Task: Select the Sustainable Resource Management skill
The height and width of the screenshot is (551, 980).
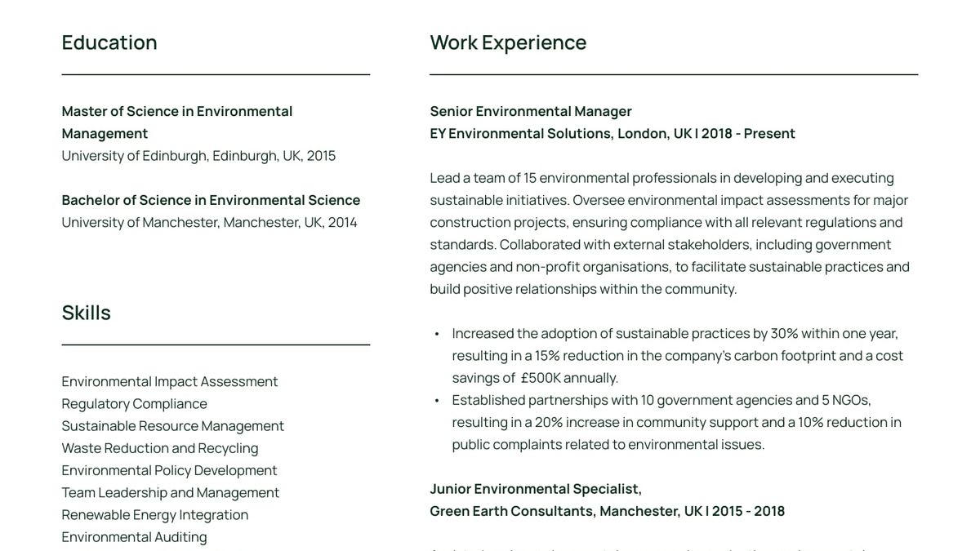Action: click(172, 425)
